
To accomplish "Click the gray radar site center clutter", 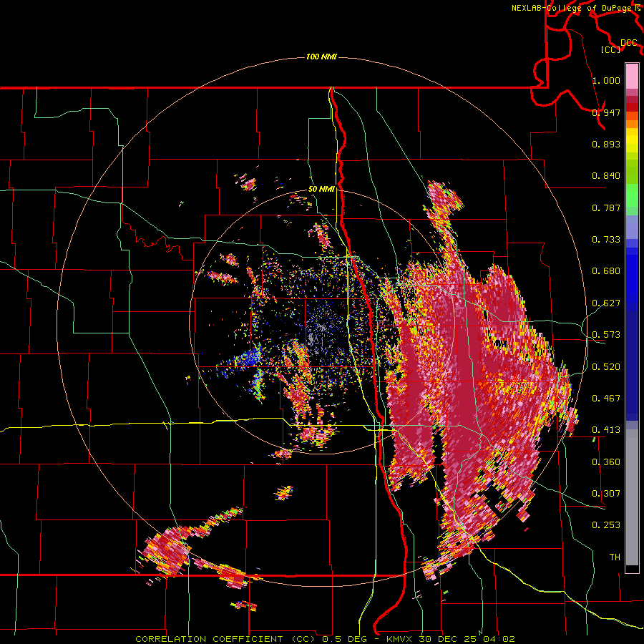I will tap(321, 328).
